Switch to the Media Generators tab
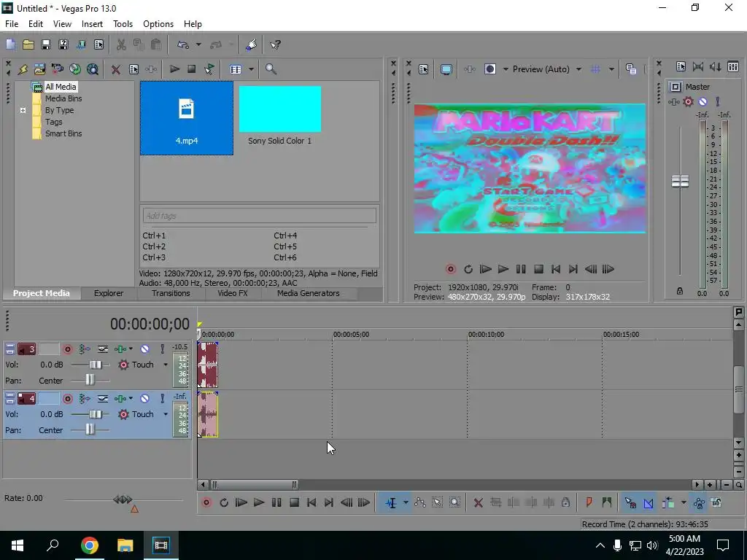 pyautogui.click(x=309, y=293)
